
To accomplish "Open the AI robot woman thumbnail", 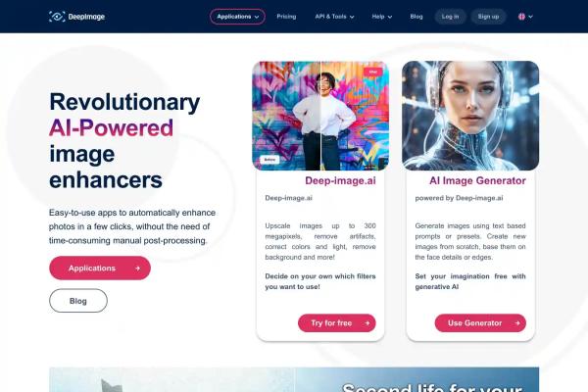I will (x=470, y=116).
